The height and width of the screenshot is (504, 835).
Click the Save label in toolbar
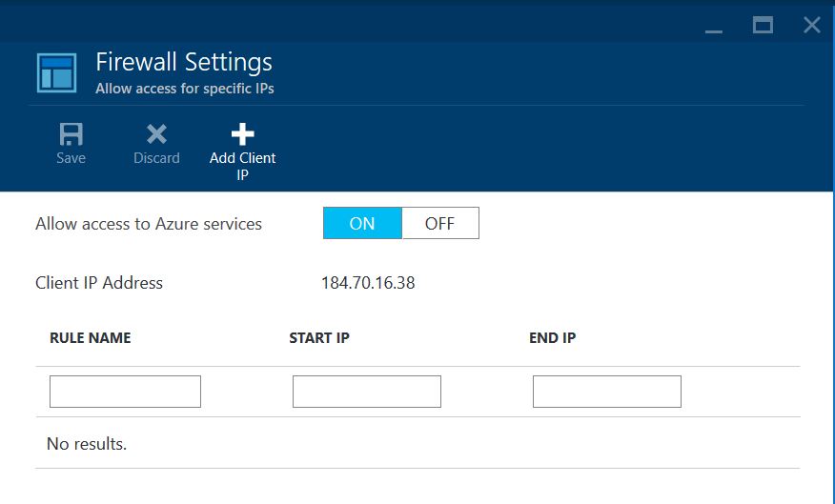pyautogui.click(x=71, y=158)
